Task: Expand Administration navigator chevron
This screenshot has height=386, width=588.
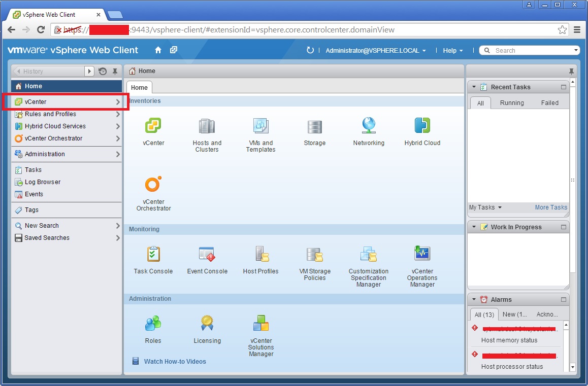Action: pos(118,154)
